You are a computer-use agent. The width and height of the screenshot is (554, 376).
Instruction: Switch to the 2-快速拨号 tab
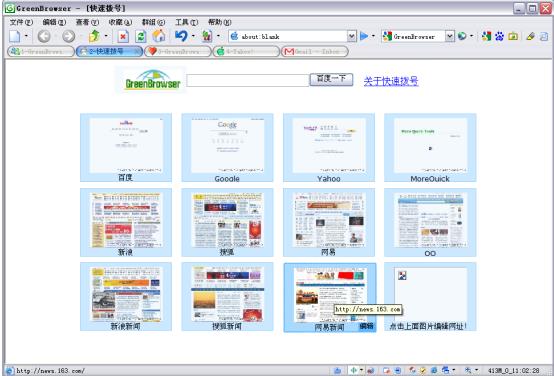(110, 52)
